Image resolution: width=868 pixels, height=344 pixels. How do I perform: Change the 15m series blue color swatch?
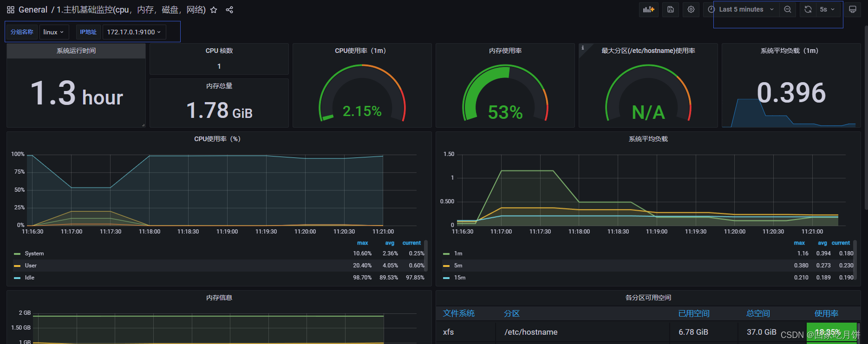(x=446, y=278)
